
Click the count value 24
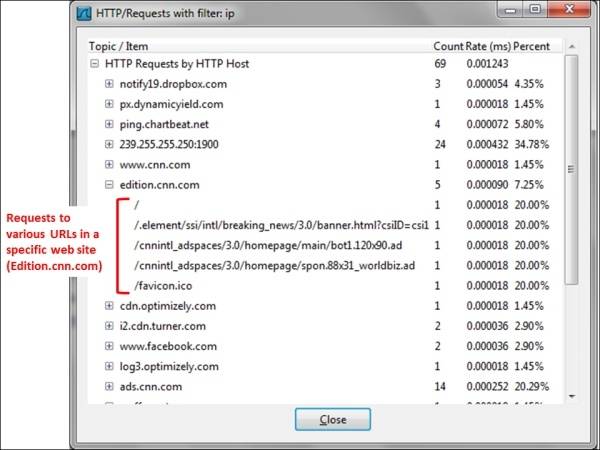[x=440, y=144]
